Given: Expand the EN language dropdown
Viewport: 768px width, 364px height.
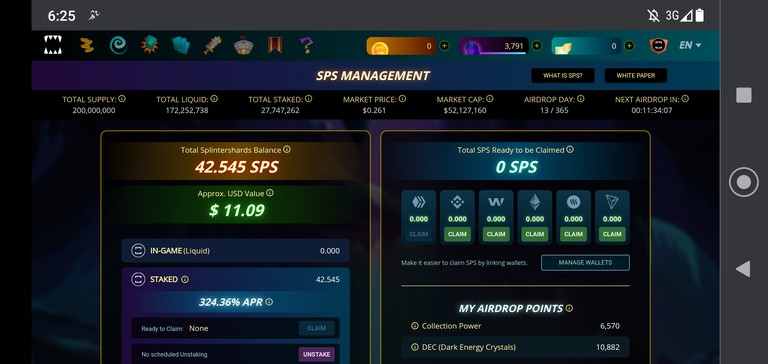Looking at the screenshot, I should [x=690, y=45].
